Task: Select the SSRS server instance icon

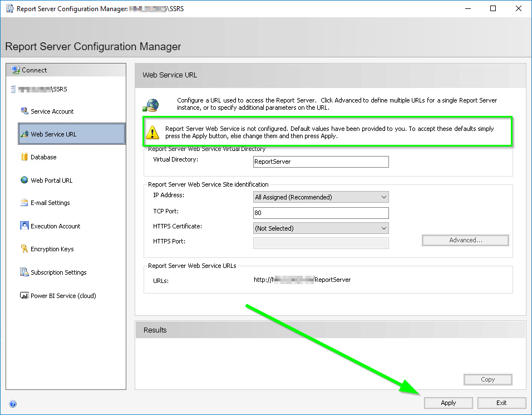Action: tap(13, 89)
